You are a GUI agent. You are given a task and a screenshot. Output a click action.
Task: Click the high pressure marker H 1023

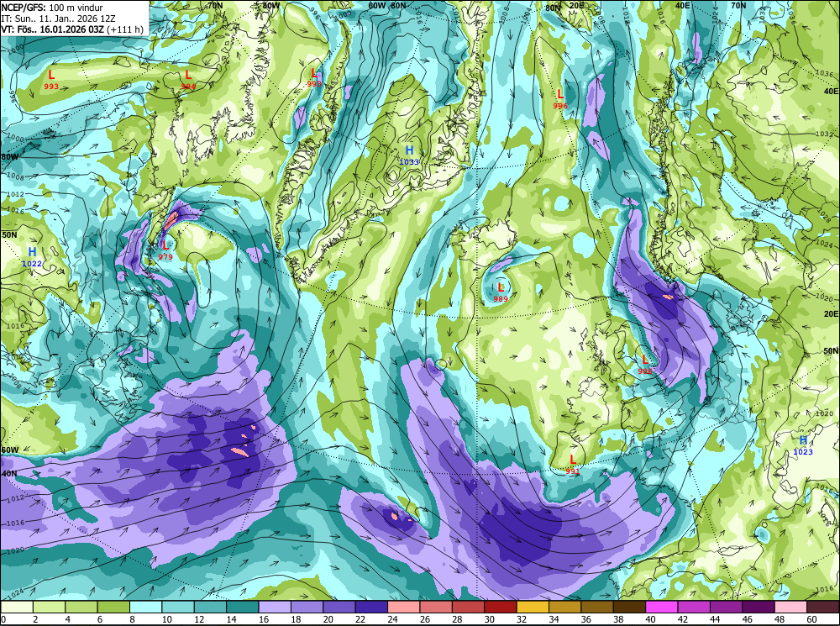point(803,445)
